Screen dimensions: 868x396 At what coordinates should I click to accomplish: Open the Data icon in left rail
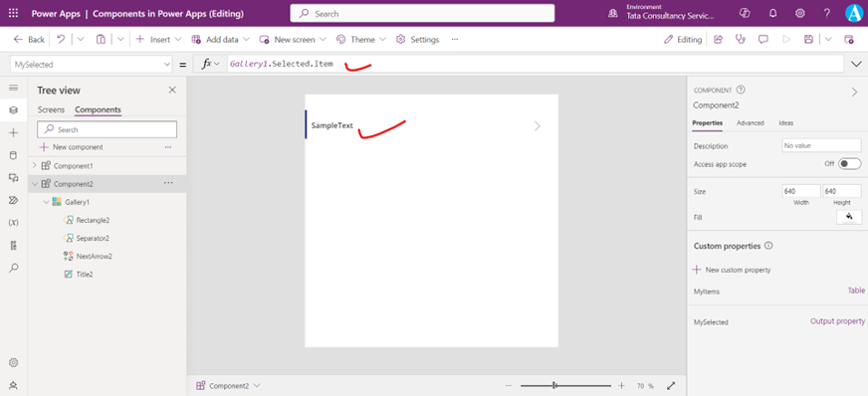(x=14, y=155)
